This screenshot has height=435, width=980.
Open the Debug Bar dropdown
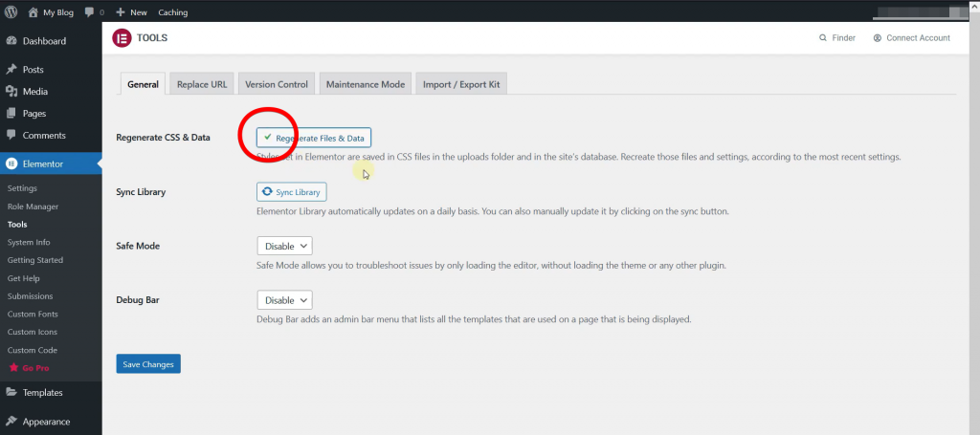click(284, 300)
